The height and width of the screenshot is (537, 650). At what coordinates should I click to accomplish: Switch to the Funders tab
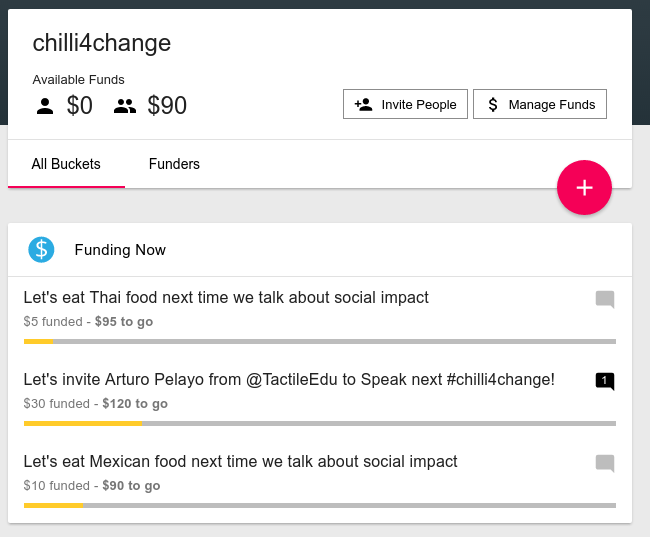174,164
